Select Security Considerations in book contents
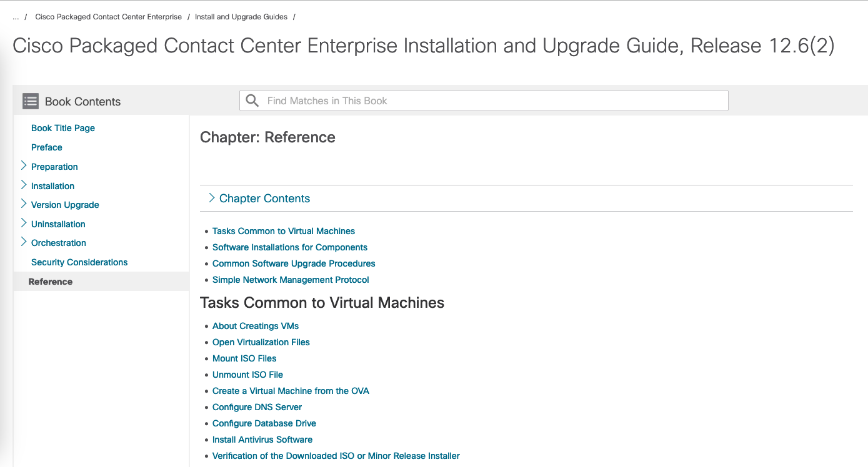868x467 pixels. coord(79,262)
